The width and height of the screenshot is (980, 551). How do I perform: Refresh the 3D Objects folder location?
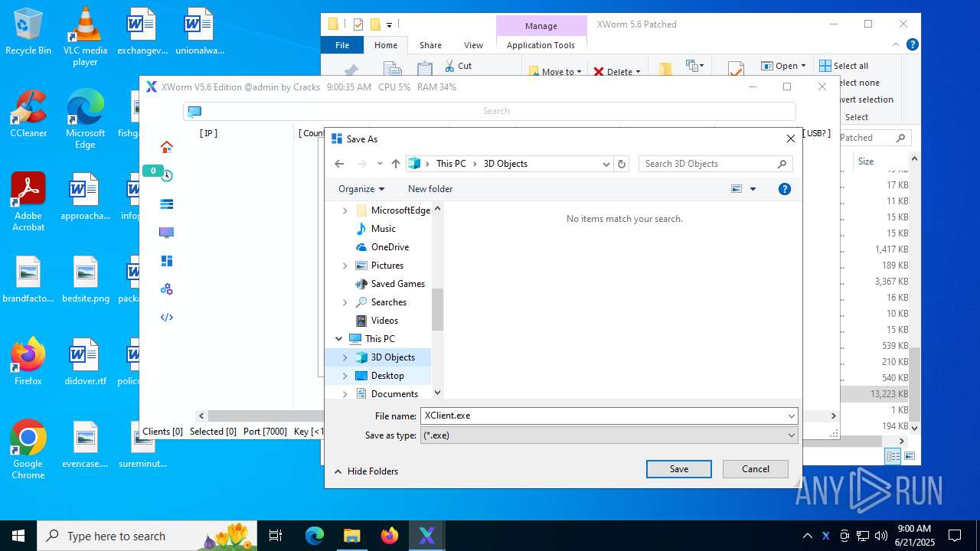(x=622, y=164)
